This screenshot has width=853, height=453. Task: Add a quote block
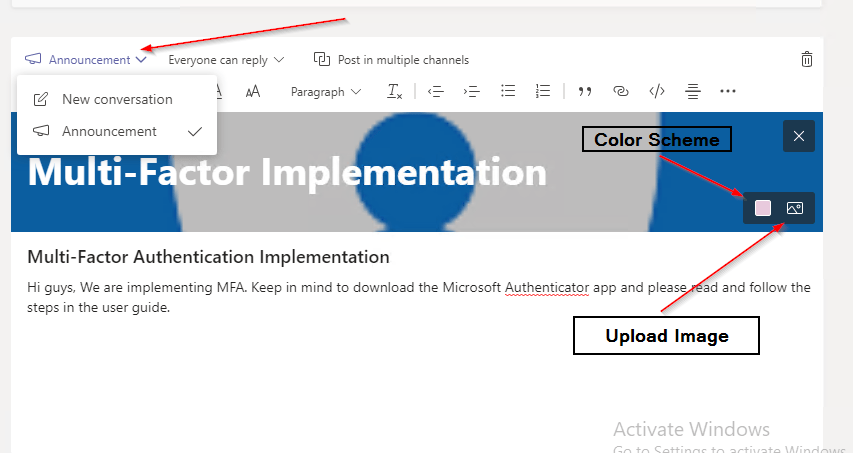[x=586, y=92]
